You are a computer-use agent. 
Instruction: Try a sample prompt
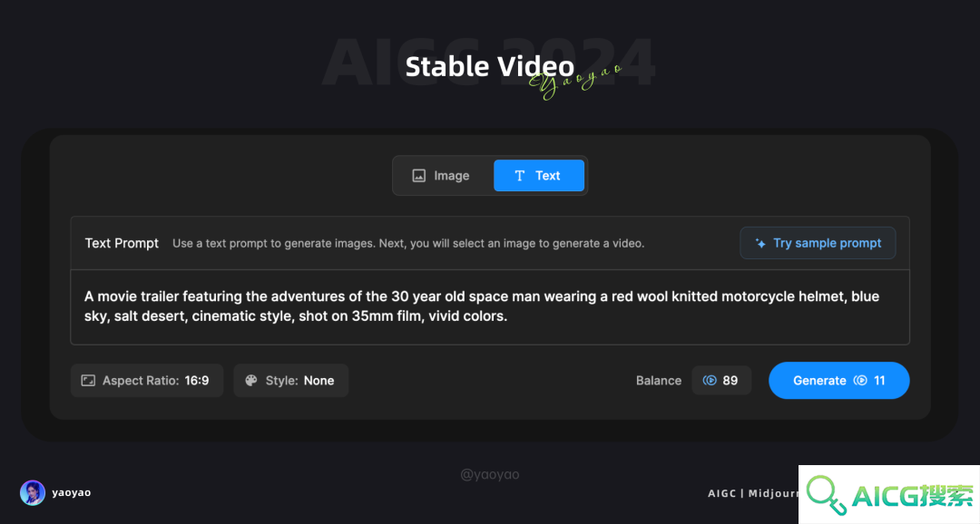coord(818,243)
